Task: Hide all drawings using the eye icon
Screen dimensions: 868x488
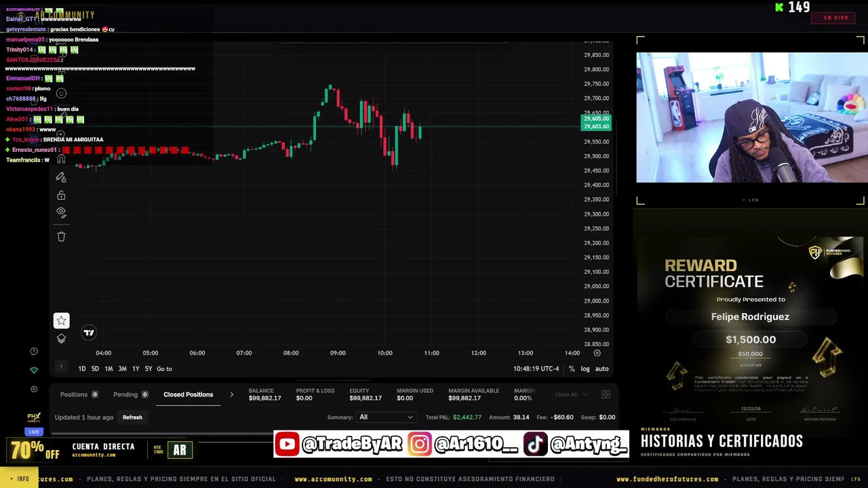Action: click(x=61, y=212)
